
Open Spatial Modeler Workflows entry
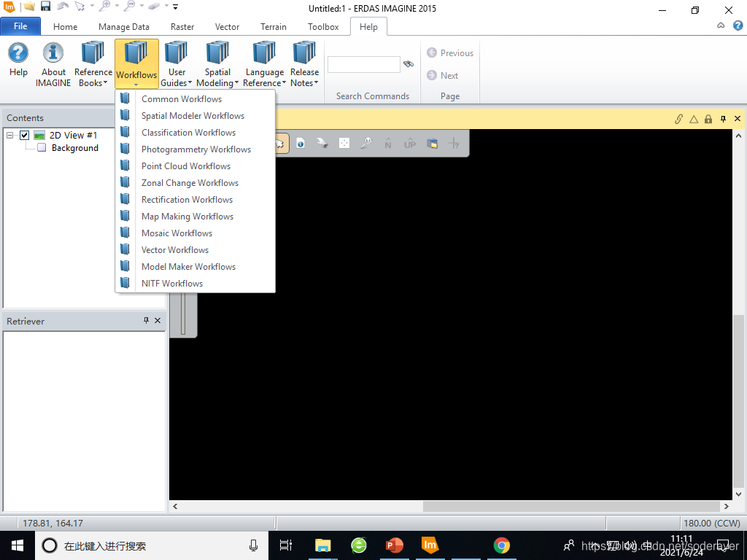coord(196,116)
